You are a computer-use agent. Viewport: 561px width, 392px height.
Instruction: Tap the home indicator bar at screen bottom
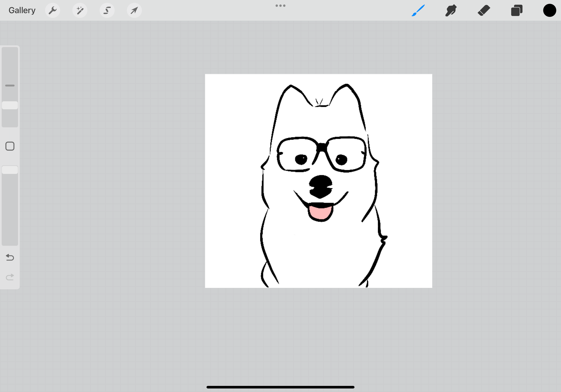[280, 387]
